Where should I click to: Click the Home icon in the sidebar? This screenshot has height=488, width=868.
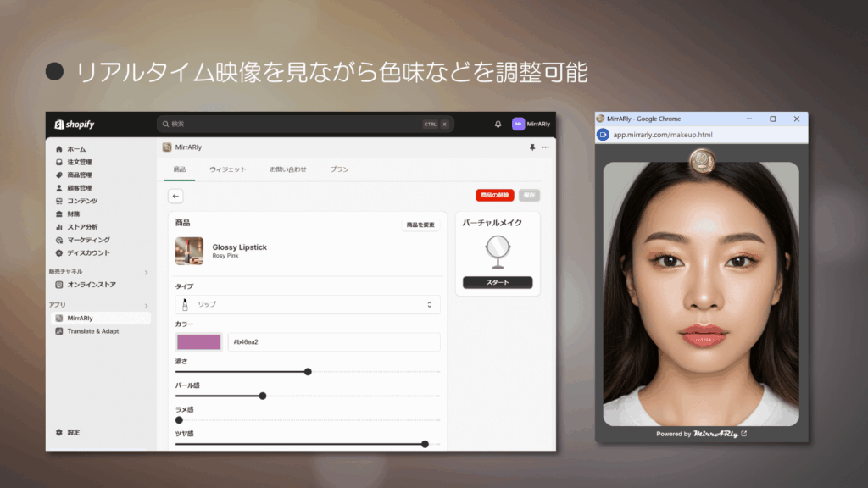click(59, 149)
